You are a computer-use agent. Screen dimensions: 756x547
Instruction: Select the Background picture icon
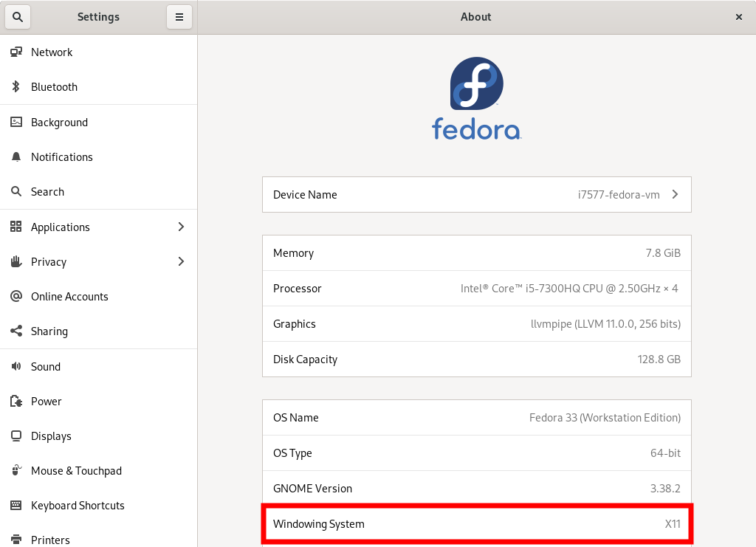click(x=16, y=123)
